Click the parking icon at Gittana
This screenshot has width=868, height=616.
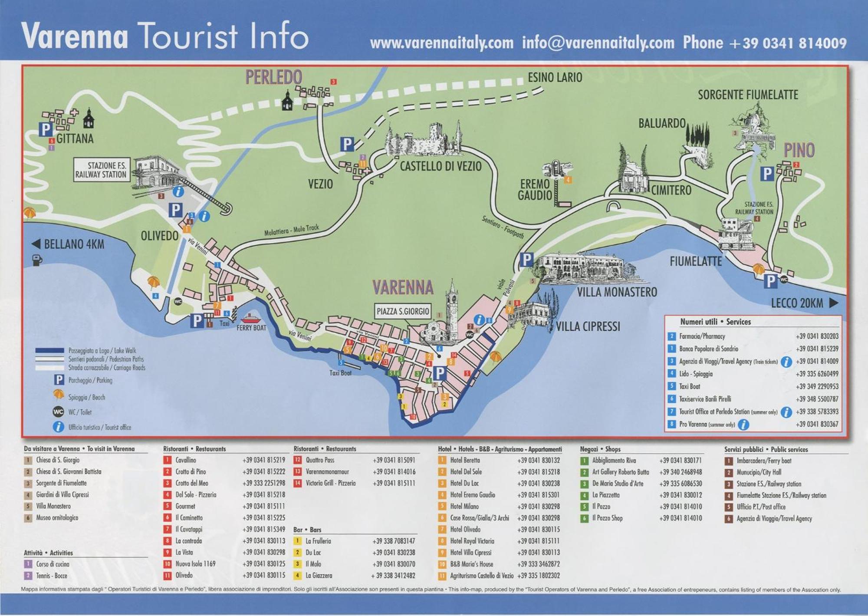click(45, 129)
